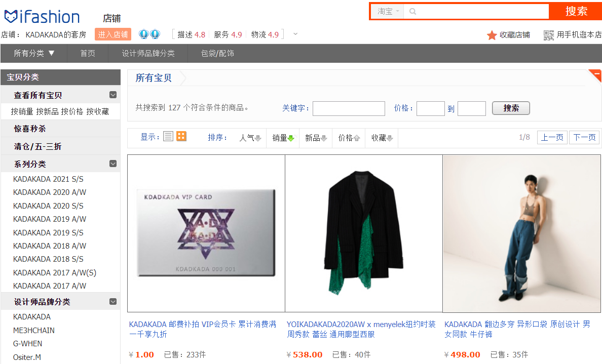
Task: Click the 用手机逛本店 link
Action: pyautogui.click(x=579, y=35)
